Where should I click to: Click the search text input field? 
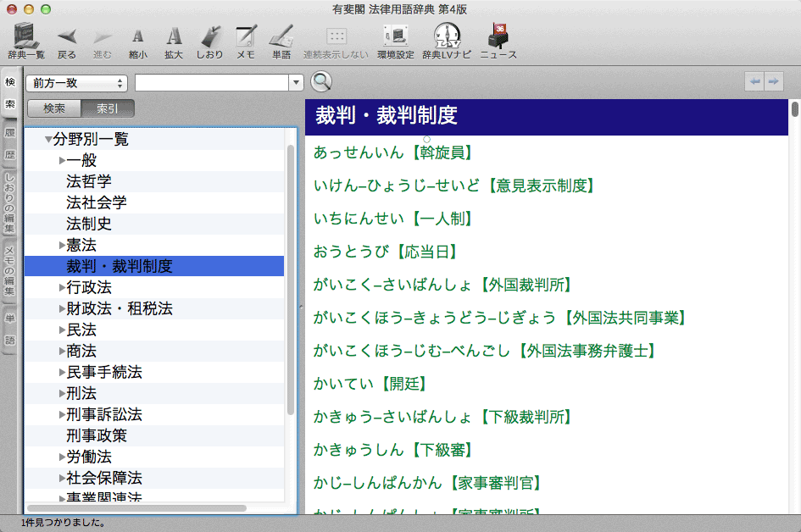click(212, 83)
